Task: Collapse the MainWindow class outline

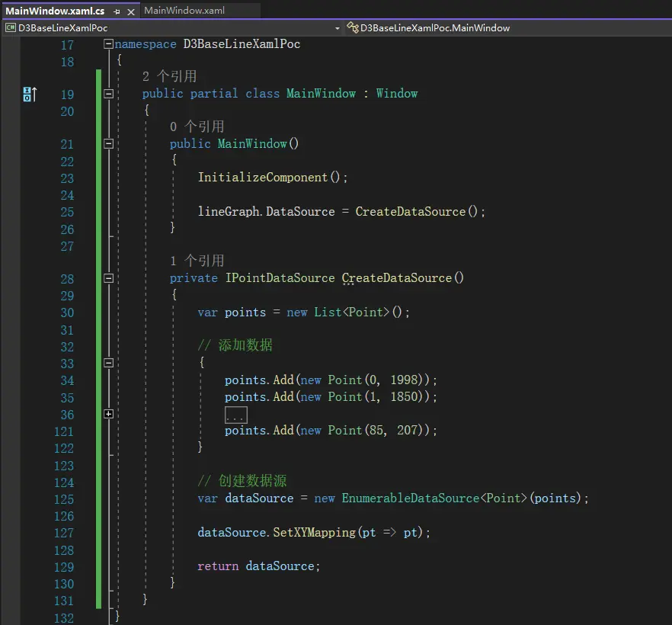Action: click(x=108, y=94)
